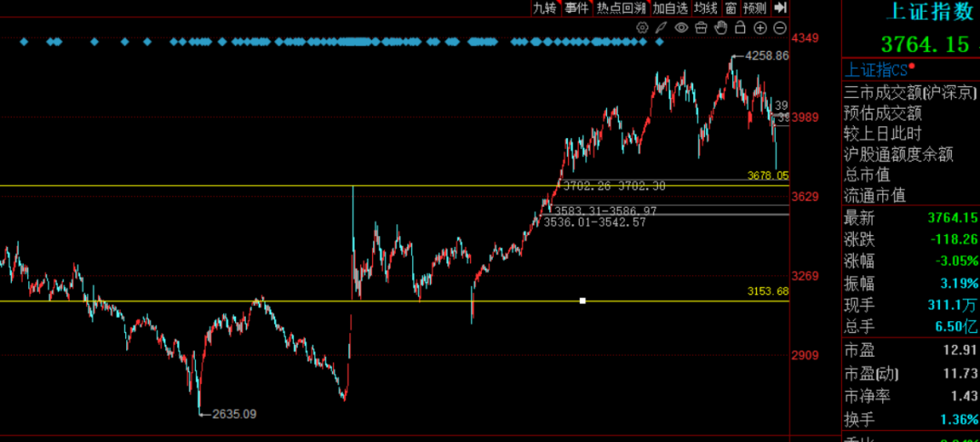Toggle the eye visibility icon on chart toolbar
The width and height of the screenshot is (980, 442).
pos(681,27)
